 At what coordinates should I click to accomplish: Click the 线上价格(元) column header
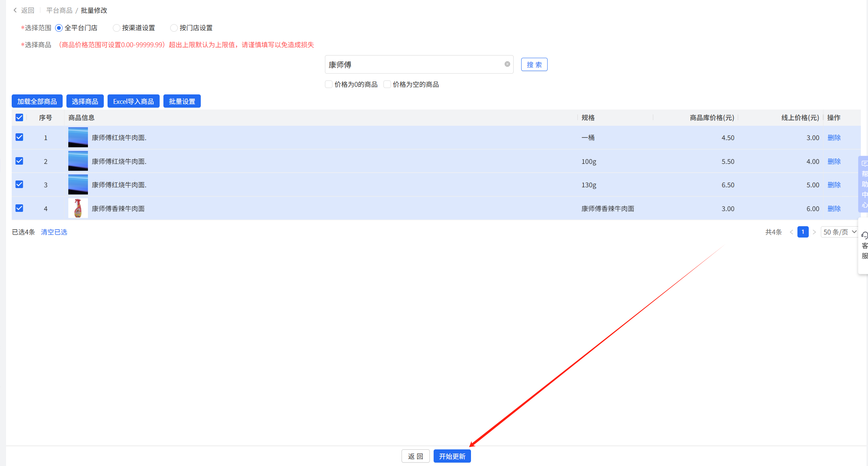800,117
